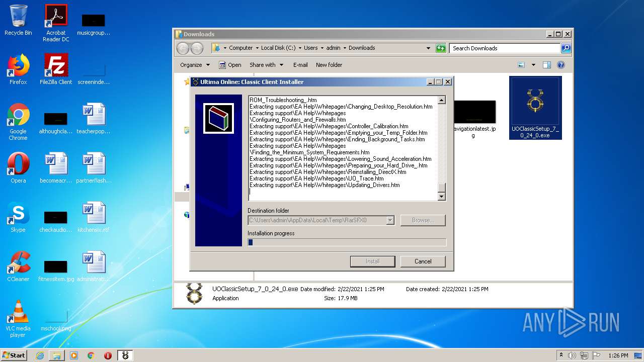The width and height of the screenshot is (644, 362).
Task: Select the teacherpop Word document icon
Action: point(94,119)
